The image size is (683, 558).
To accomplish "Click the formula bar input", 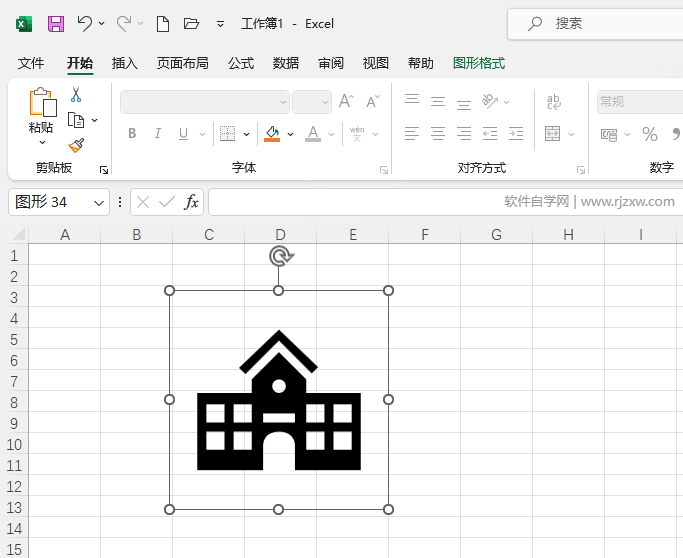I will coord(446,202).
